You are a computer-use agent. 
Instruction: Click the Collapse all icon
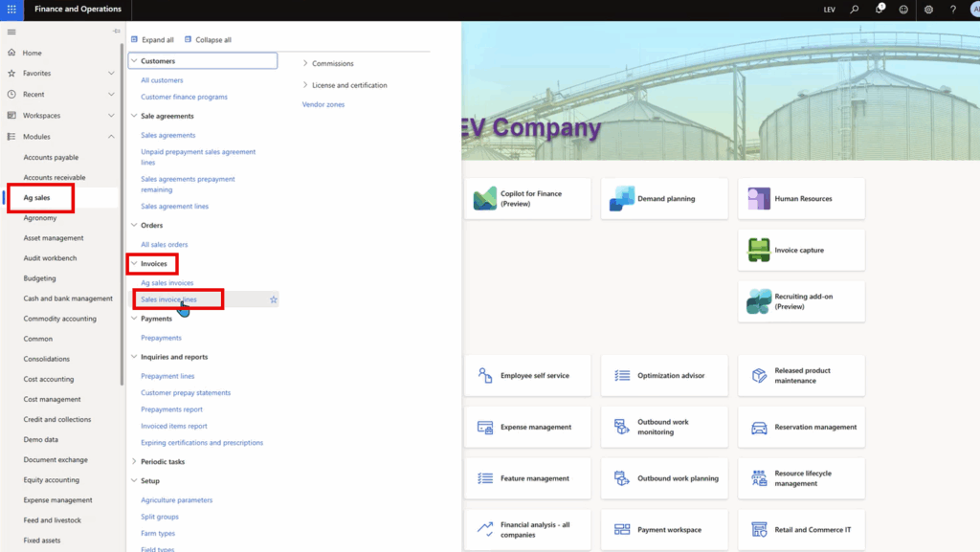(189, 39)
